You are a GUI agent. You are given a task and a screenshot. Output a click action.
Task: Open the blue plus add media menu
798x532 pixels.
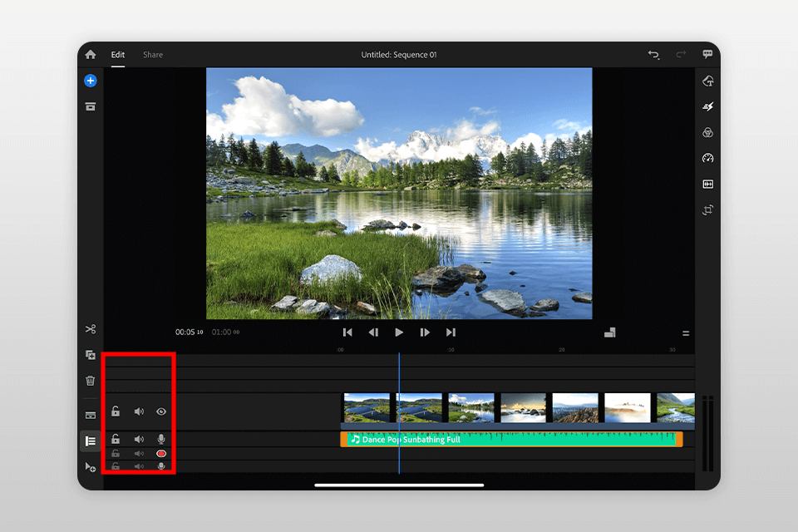[x=90, y=81]
